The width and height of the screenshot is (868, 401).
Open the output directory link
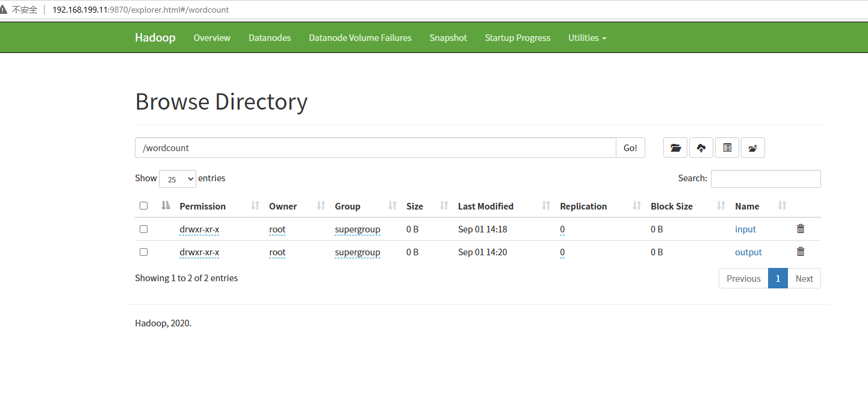[x=748, y=252]
